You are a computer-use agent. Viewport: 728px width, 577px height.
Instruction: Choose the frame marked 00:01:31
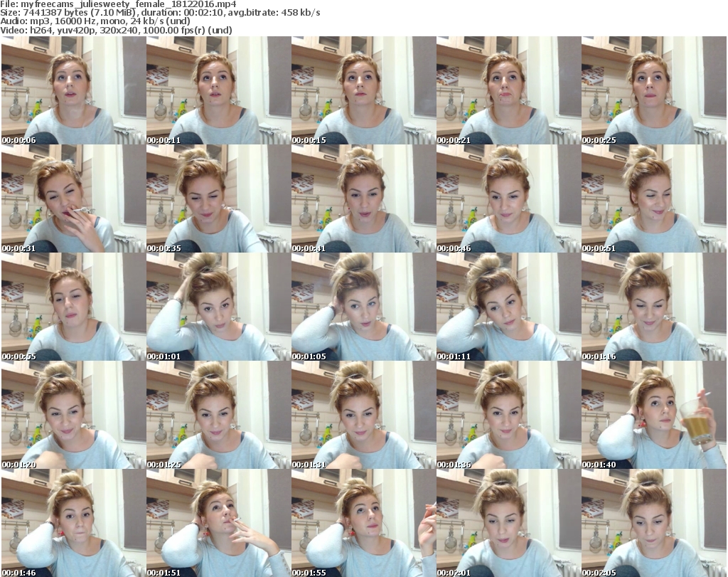(363, 415)
